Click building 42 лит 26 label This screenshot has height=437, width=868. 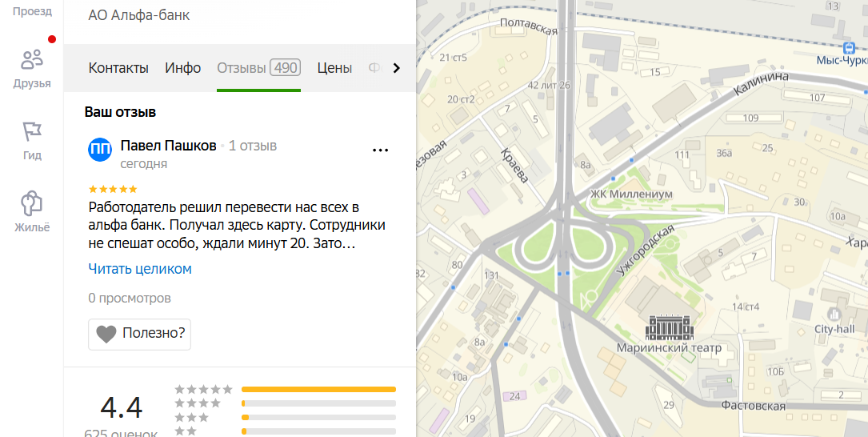point(549,86)
